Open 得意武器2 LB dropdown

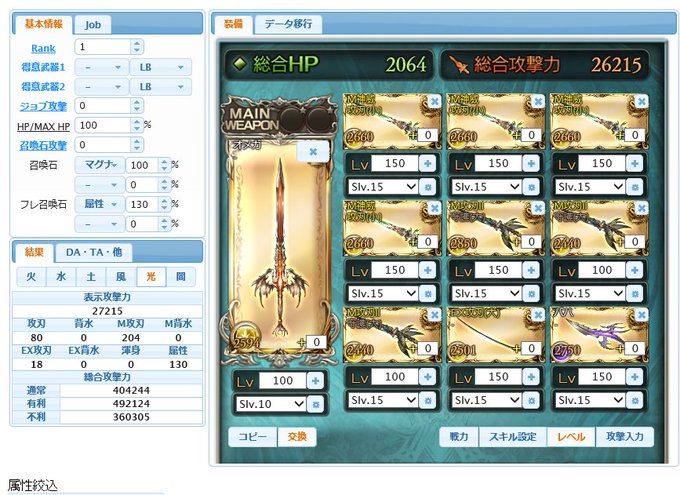pyautogui.click(x=160, y=87)
